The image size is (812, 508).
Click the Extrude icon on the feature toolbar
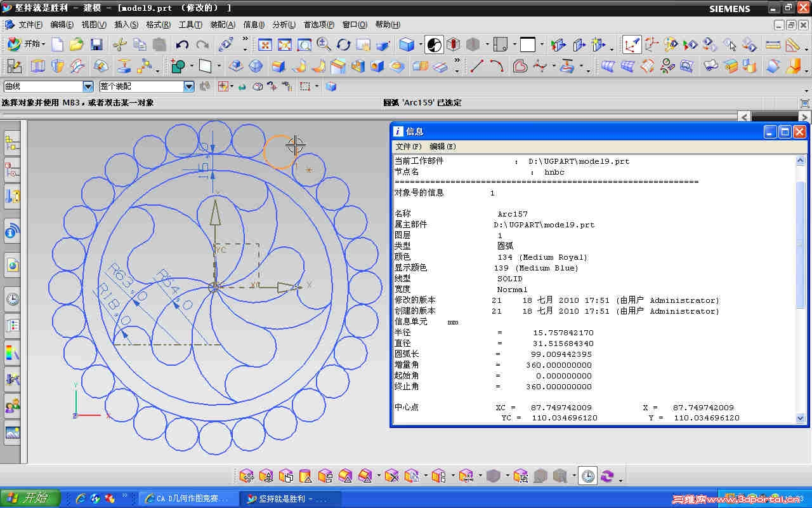coord(38,65)
